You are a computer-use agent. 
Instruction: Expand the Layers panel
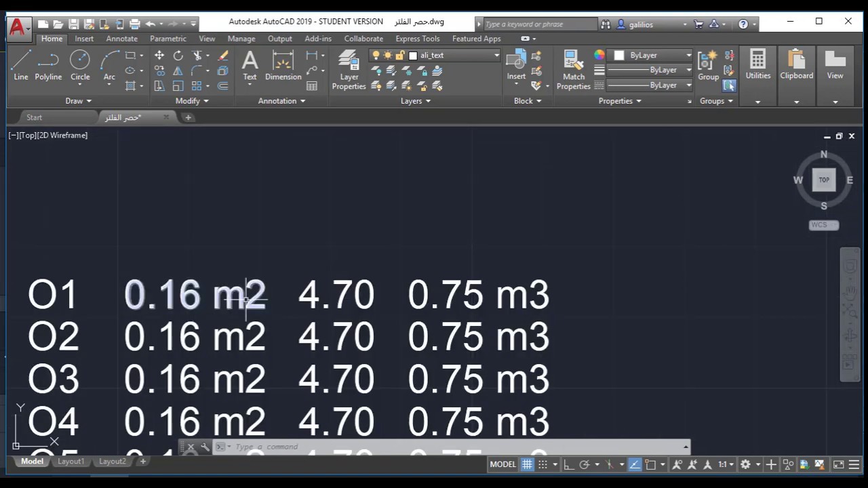pyautogui.click(x=415, y=101)
